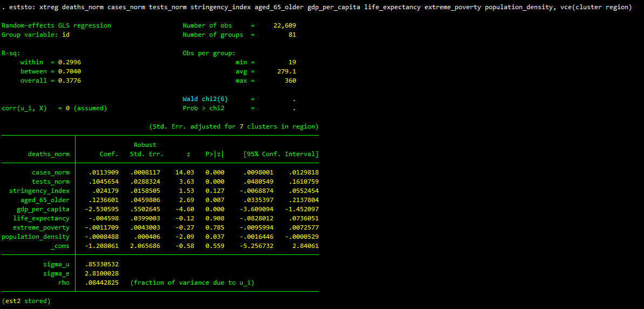Click the 'population_density' row label
Viewport: 644px width, 309px height.
[x=36, y=237]
